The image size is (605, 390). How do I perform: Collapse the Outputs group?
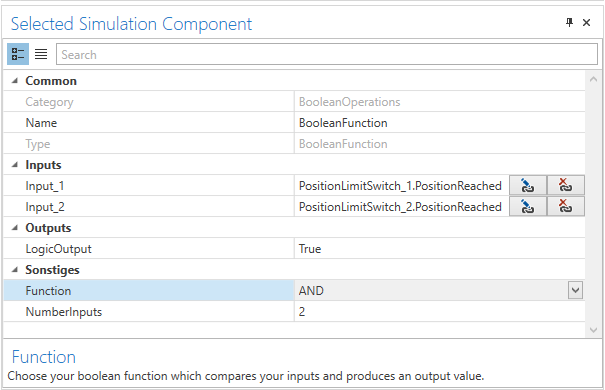15,228
